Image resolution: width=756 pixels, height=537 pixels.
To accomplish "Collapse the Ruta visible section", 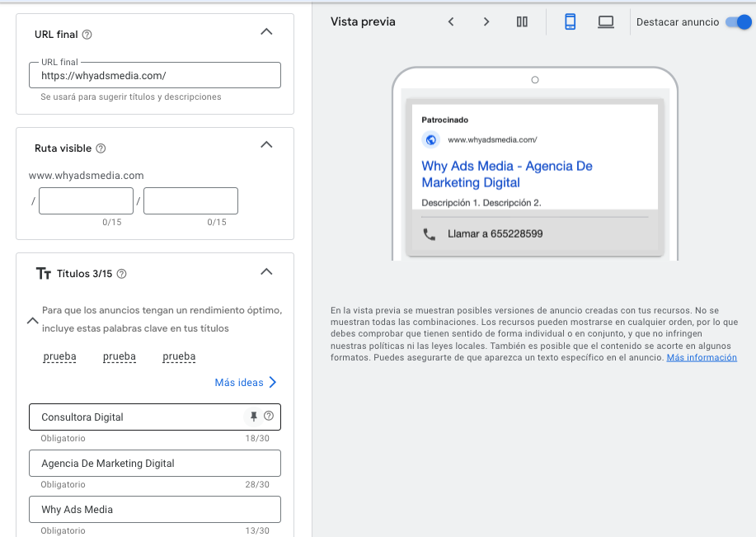I will pos(265,144).
